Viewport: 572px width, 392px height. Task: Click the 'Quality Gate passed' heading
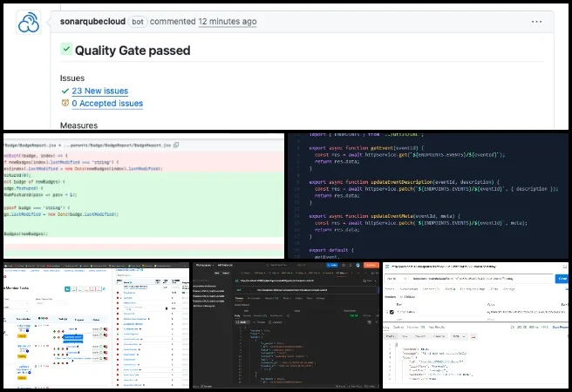tap(133, 51)
